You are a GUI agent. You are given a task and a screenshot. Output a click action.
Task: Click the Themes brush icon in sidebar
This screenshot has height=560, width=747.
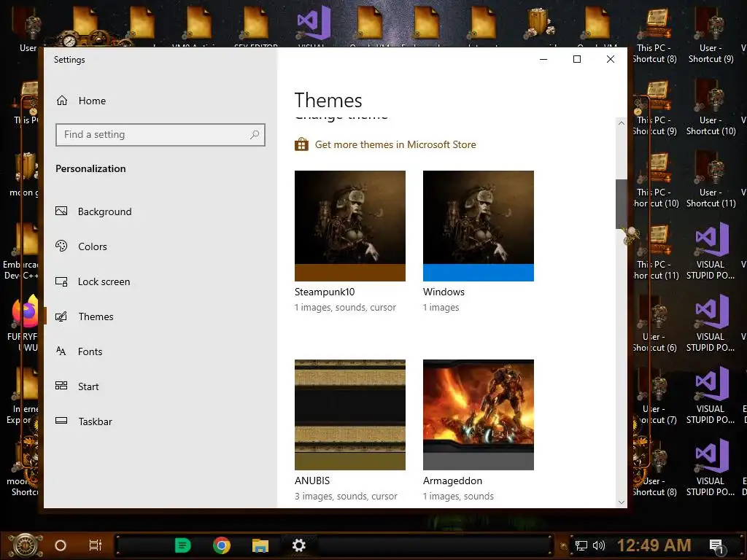pos(61,316)
